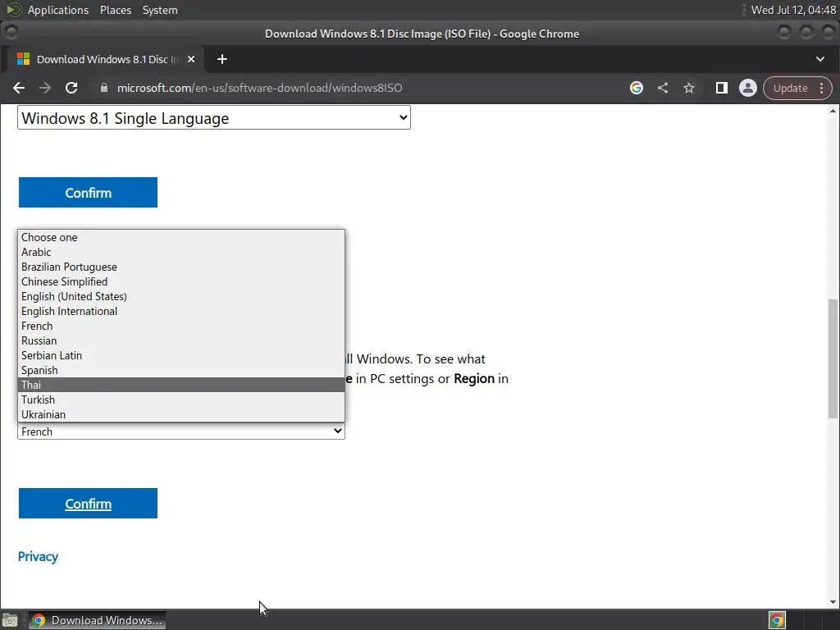Click the Chrome icon in the bottom-right panel
Screen dimensions: 840x630
coord(777,620)
